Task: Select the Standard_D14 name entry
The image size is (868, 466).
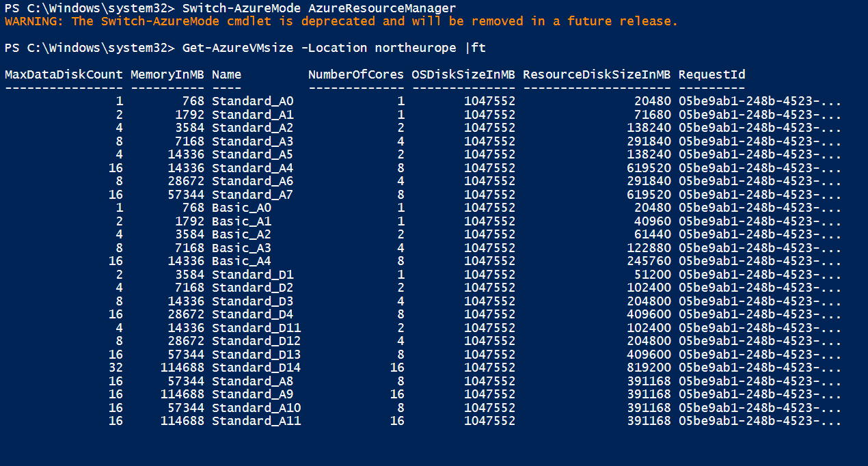Action: click(256, 368)
